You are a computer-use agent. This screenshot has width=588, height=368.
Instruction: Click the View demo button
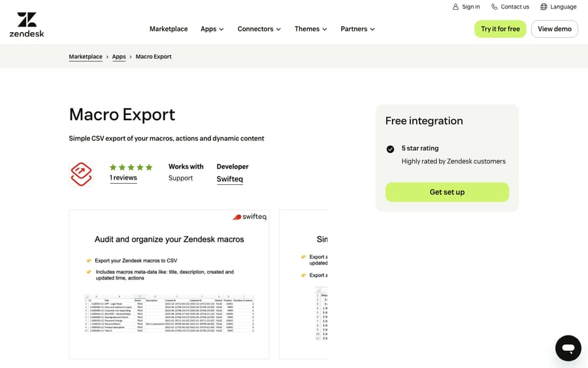click(554, 29)
